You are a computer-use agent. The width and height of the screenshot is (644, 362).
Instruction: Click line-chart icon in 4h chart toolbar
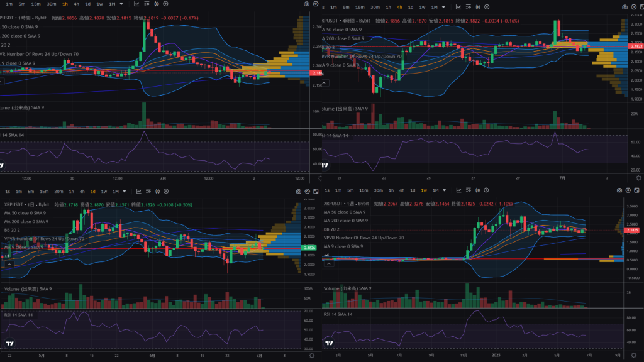[458, 7]
